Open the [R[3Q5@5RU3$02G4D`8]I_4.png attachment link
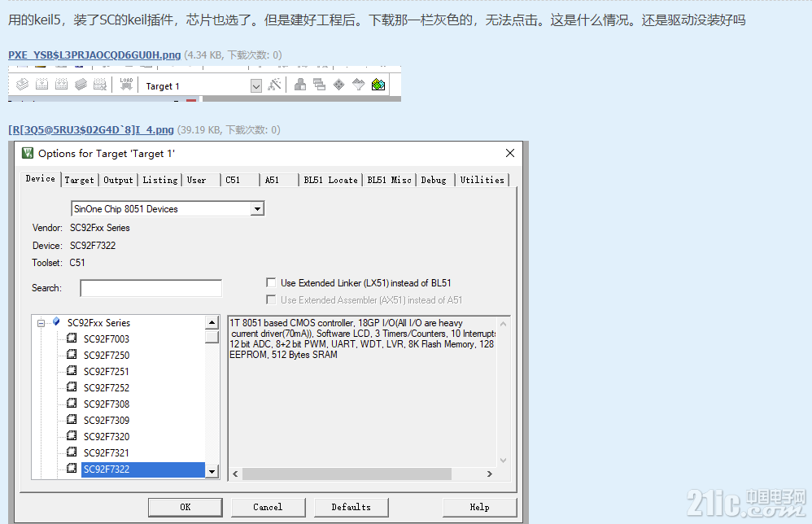This screenshot has width=812, height=524. [x=91, y=129]
